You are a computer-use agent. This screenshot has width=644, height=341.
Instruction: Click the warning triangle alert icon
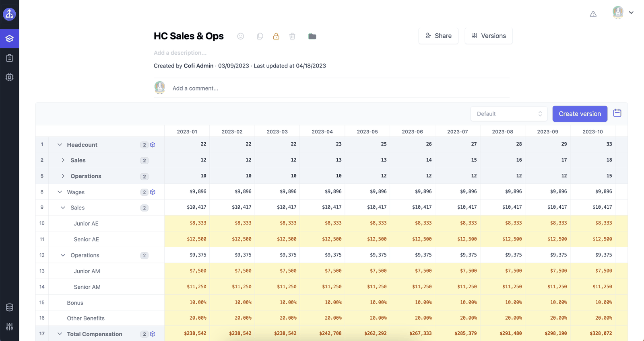(x=593, y=14)
